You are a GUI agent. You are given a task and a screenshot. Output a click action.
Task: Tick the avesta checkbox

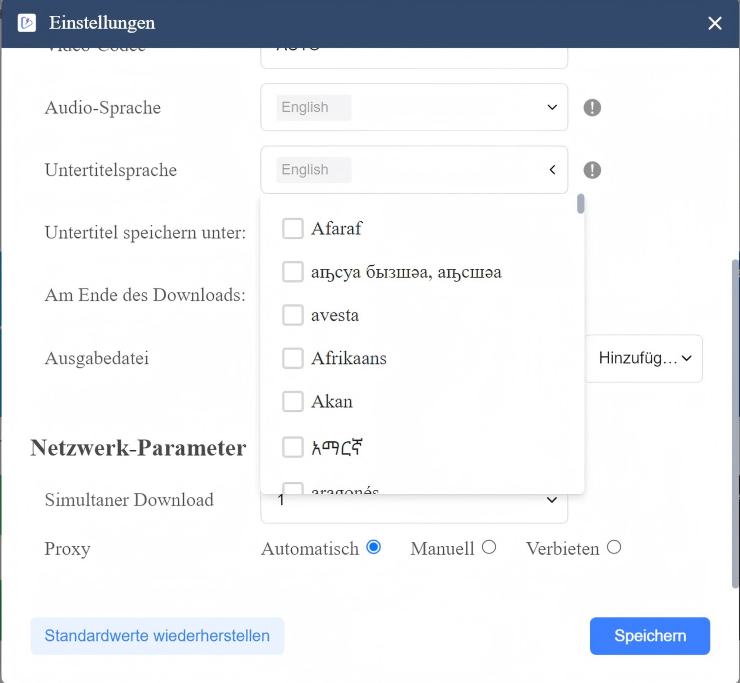pyautogui.click(x=293, y=315)
